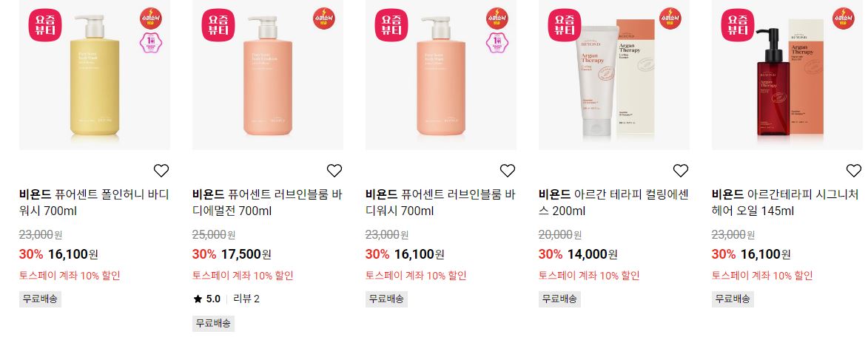Click 리뷰 2 review count
Screen dimensions: 868x340
[x=246, y=299]
